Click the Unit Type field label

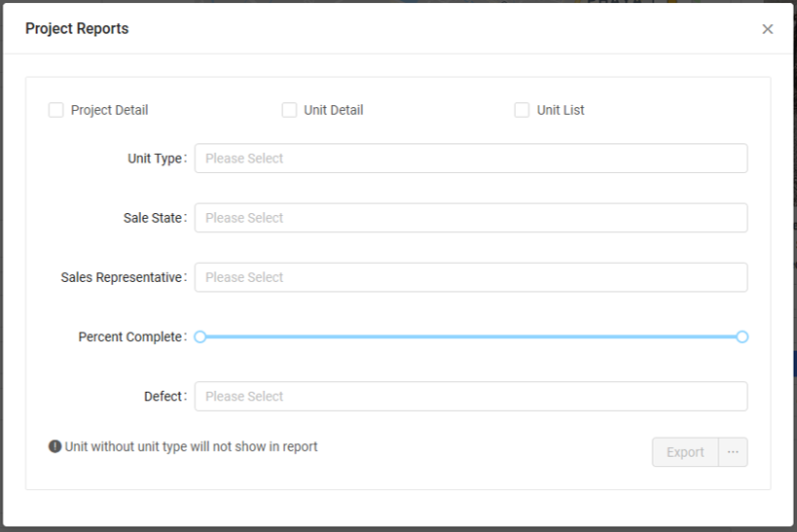click(x=155, y=159)
